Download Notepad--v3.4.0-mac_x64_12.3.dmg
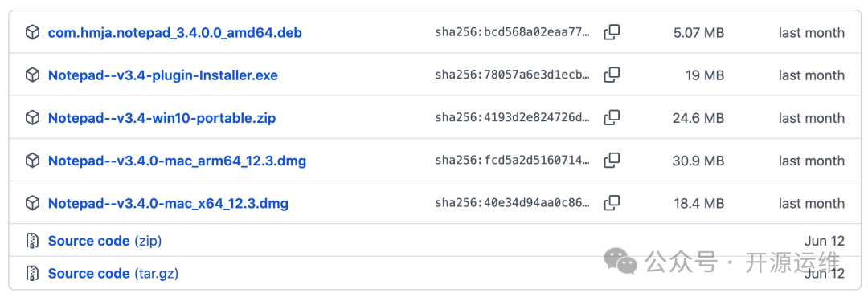This screenshot has width=868, height=297. (x=168, y=204)
